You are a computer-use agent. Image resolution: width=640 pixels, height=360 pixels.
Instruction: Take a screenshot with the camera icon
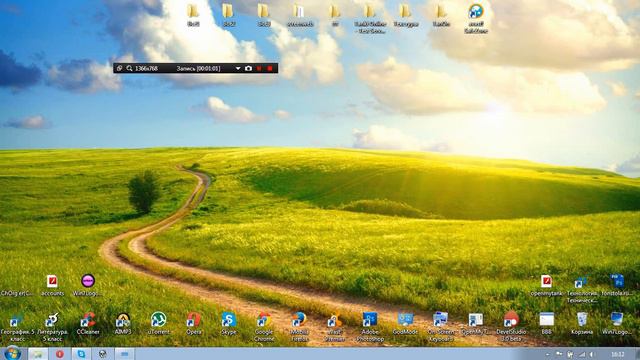click(x=248, y=69)
